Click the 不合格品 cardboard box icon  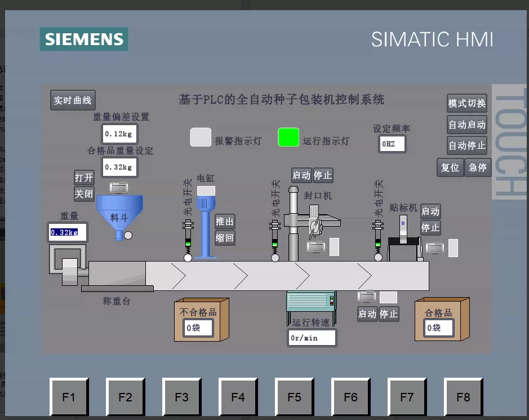click(x=202, y=320)
